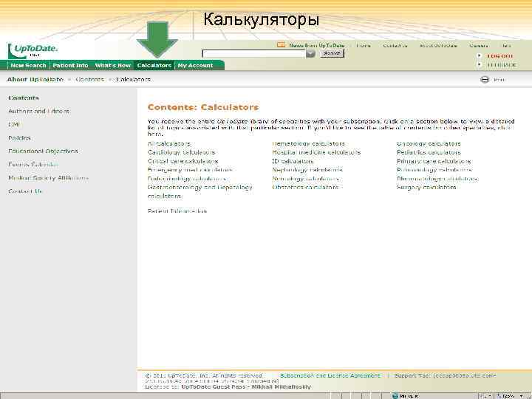The width and height of the screenshot is (532, 399).
Task: Select the Calculators tab
Action: 154,66
